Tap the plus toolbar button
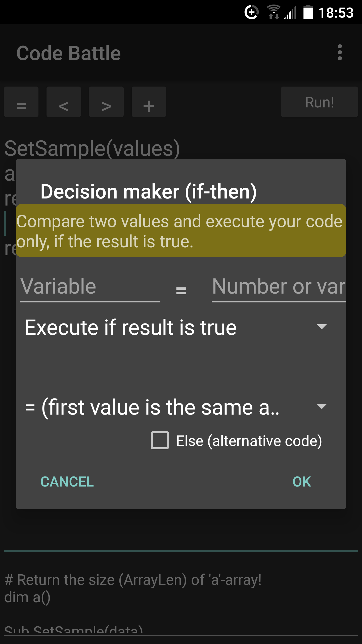The image size is (362, 644). [149, 102]
